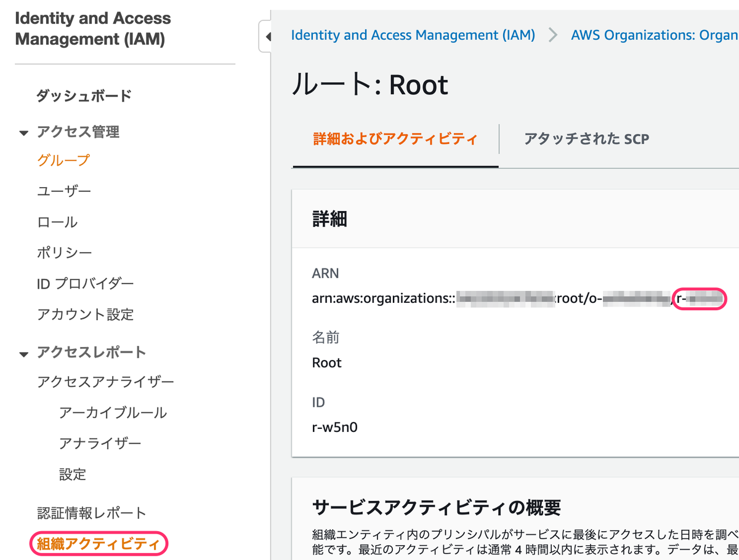Open 認証情報レポート in the sidebar
Screen dimensions: 739x560
pos(92,513)
